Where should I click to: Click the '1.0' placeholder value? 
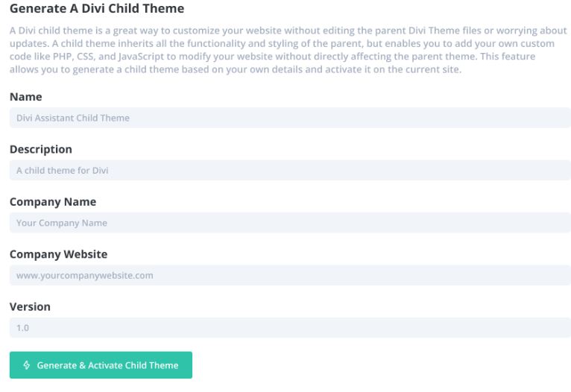(x=22, y=328)
